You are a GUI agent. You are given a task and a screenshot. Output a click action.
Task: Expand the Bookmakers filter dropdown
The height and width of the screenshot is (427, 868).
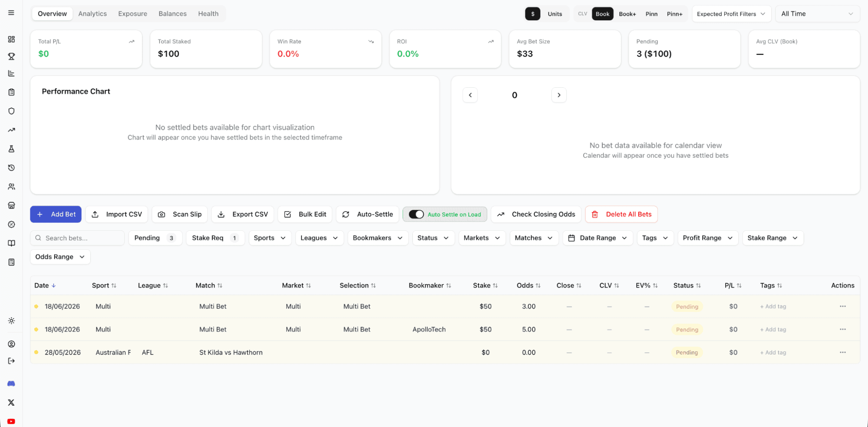pyautogui.click(x=378, y=238)
